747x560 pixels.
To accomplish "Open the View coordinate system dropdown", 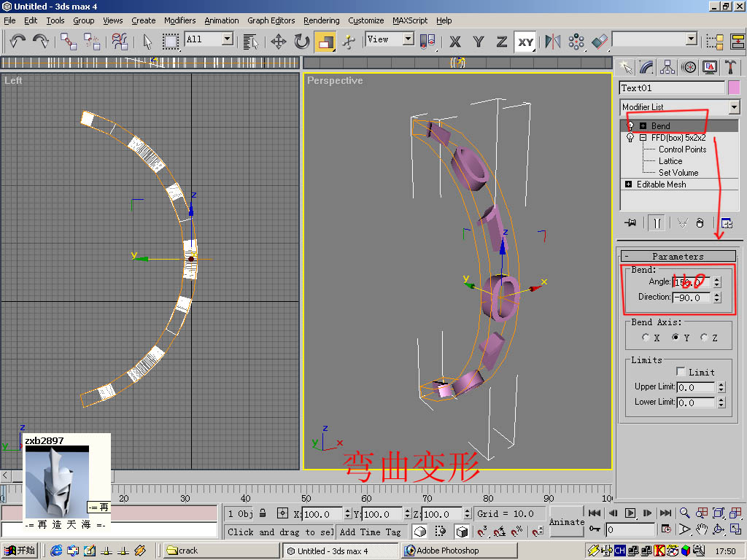I will (x=409, y=39).
